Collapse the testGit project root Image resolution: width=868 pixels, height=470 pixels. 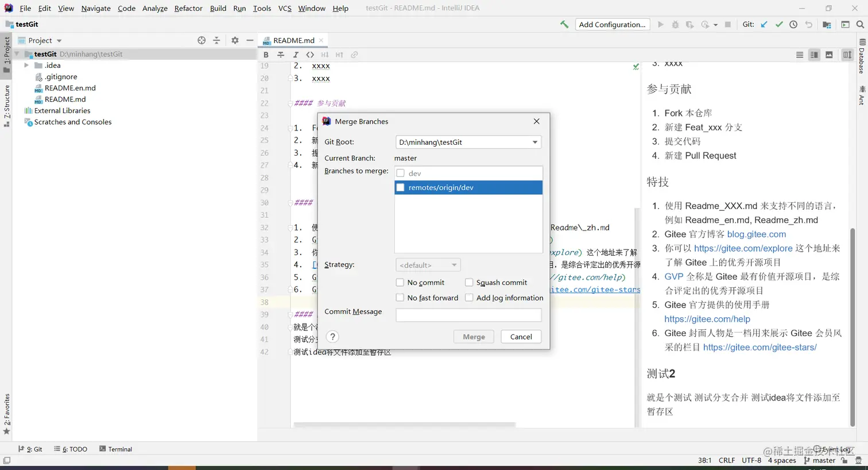click(17, 54)
